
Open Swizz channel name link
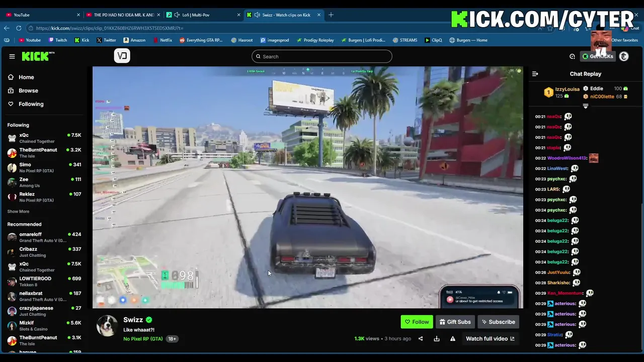point(133,320)
